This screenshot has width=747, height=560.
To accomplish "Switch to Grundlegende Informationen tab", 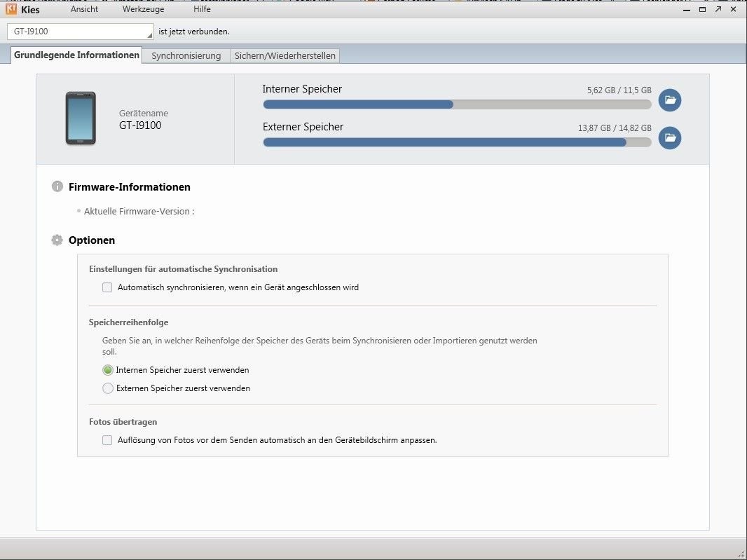I will tap(76, 55).
